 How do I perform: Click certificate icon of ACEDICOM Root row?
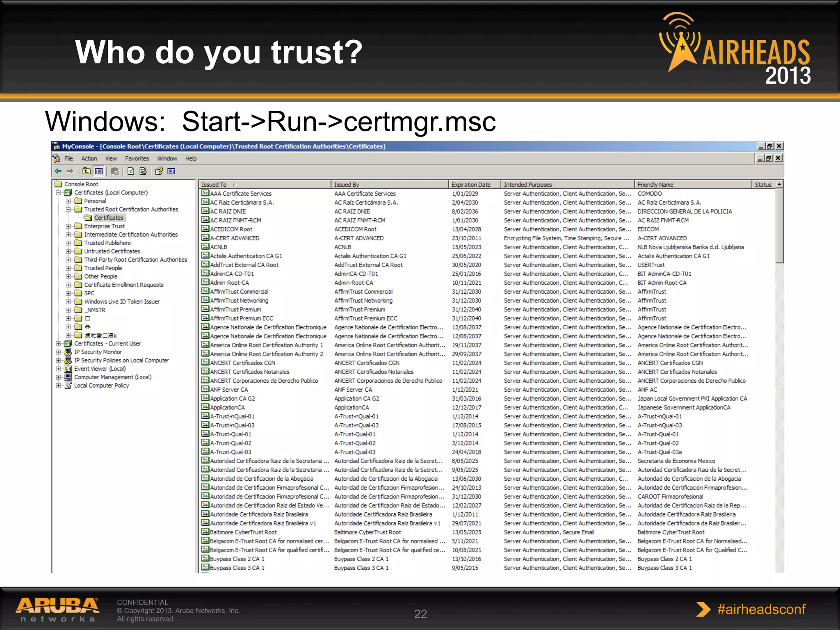[205, 229]
